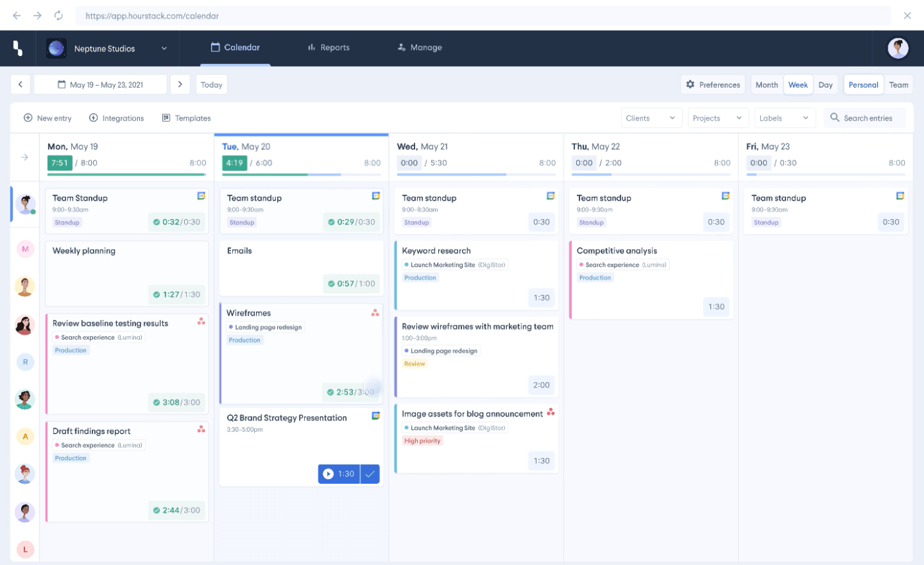Viewport: 924px width, 565px height.
Task: Select the Month view option
Action: point(766,84)
